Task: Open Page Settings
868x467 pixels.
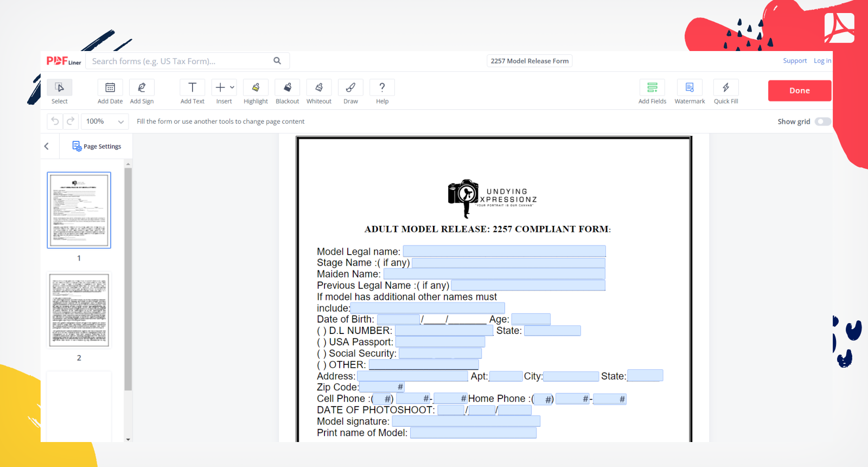Action: pyautogui.click(x=97, y=146)
